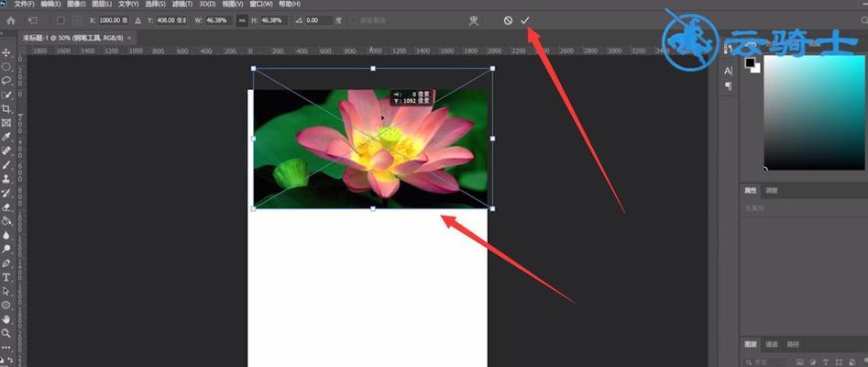Open 选择(S) menu
Viewport: 868px width, 367px height.
pos(155,4)
